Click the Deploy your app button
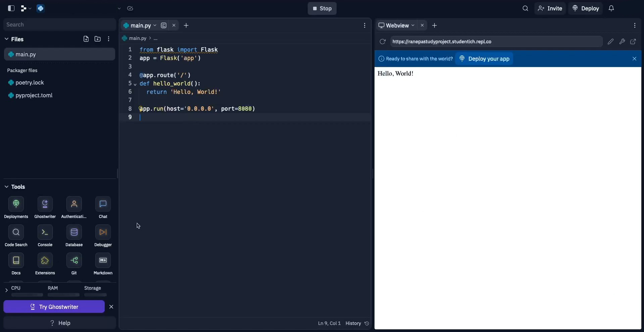Image resolution: width=644 pixels, height=332 pixels. [x=484, y=59]
